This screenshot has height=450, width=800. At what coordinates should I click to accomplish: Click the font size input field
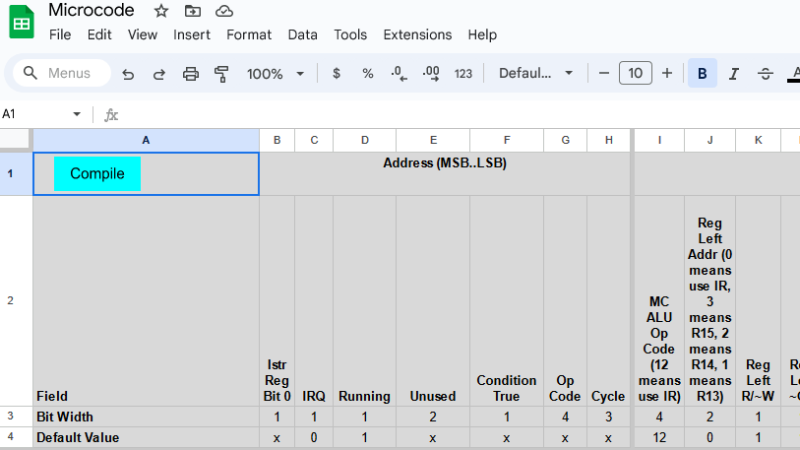point(635,73)
